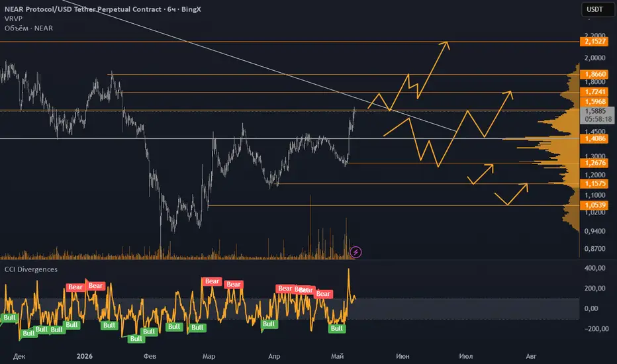Click the −200,00 CCI scale value
The height and width of the screenshot is (364, 617).
(x=596, y=328)
